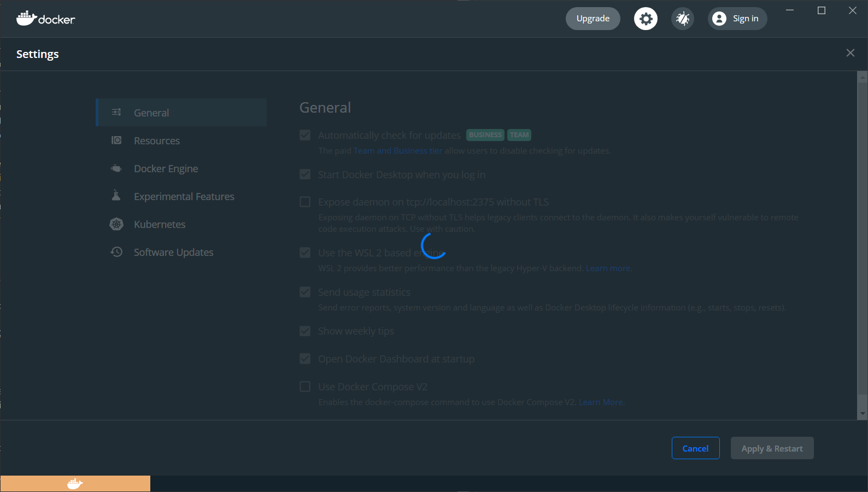
Task: Open the Experimental Features section
Action: tap(181, 196)
